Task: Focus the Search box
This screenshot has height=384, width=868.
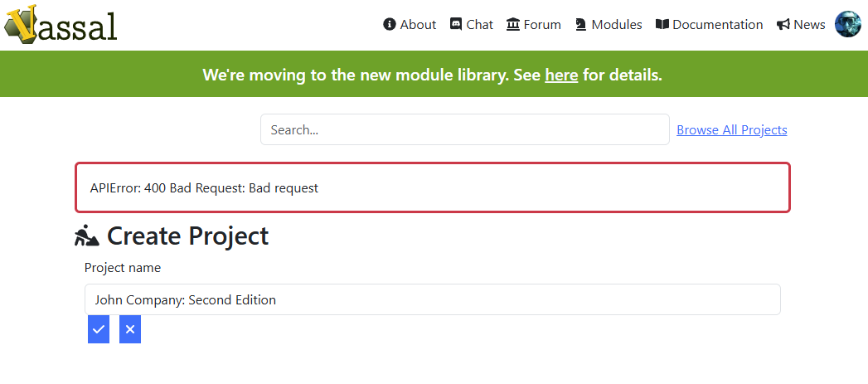Action: click(x=465, y=129)
